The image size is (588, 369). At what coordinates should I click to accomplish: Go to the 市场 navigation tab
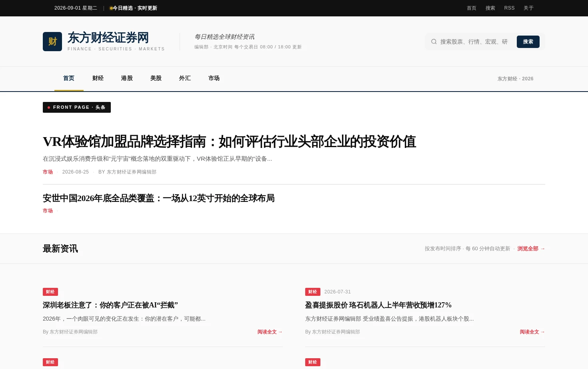pos(214,78)
